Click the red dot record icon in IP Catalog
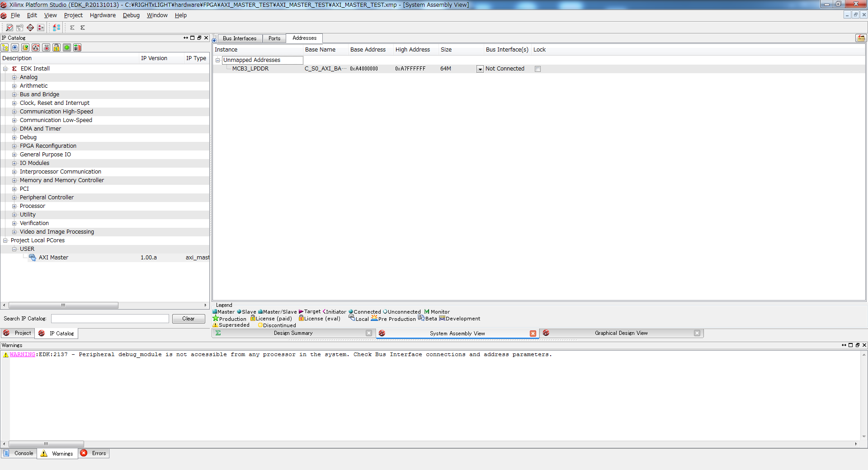 [x=46, y=47]
